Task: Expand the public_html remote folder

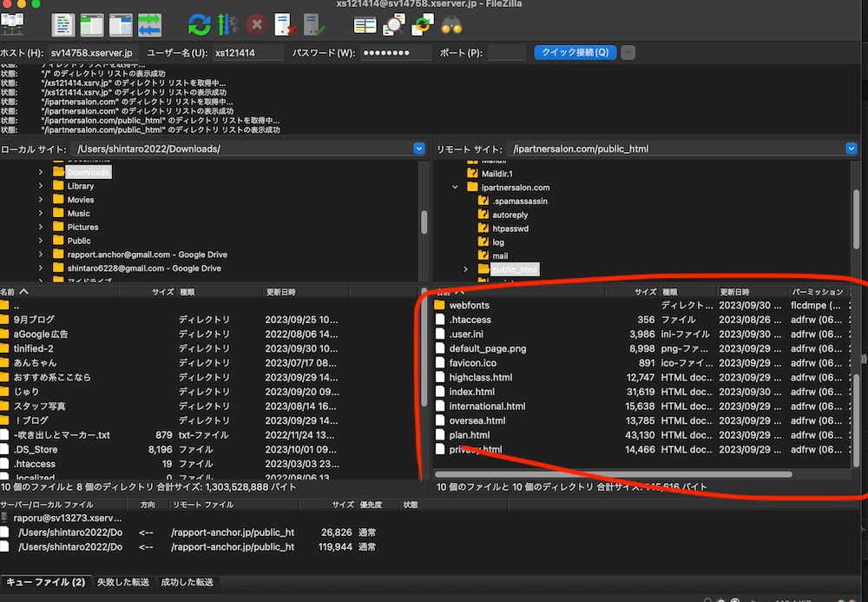Action: pos(465,269)
